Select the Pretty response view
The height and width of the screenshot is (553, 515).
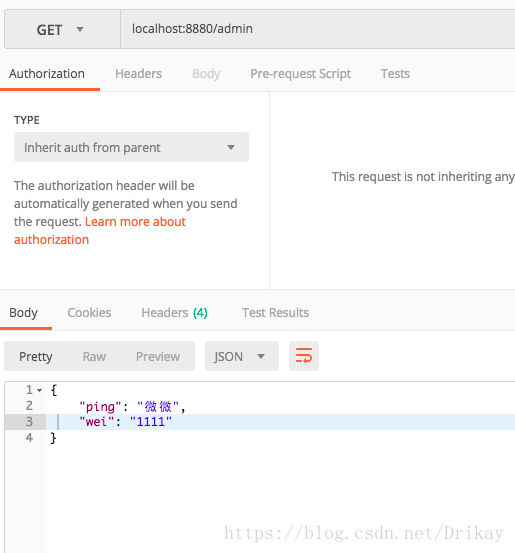pyautogui.click(x=36, y=357)
